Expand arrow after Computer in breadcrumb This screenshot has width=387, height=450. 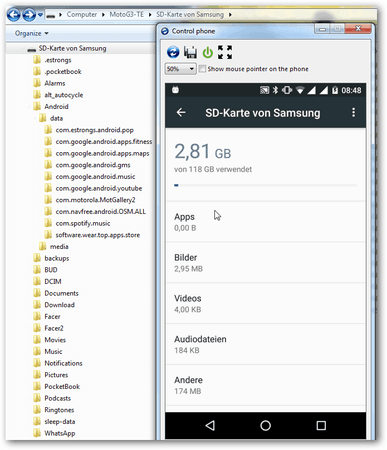point(103,15)
